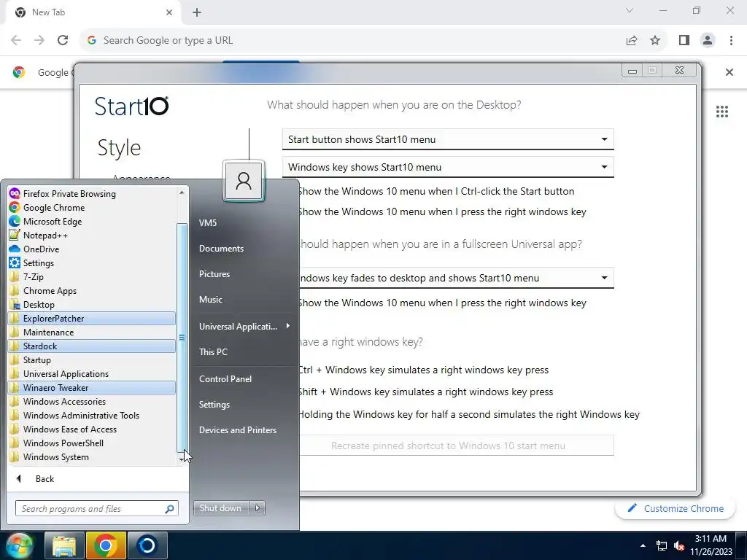Click Customize Chrome button
The width and height of the screenshot is (747, 560).
[x=676, y=508]
